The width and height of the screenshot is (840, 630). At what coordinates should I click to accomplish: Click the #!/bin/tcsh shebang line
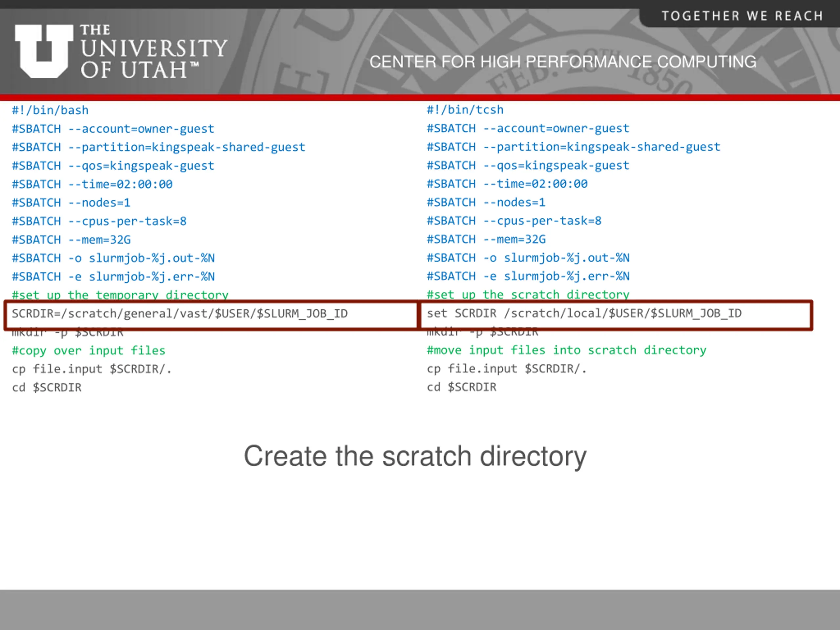465,110
